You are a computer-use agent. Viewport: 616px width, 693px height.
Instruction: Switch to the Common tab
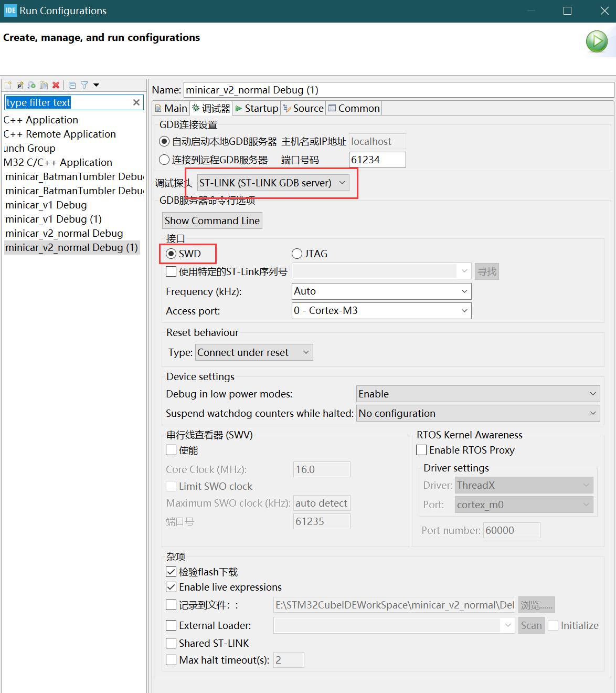(354, 108)
